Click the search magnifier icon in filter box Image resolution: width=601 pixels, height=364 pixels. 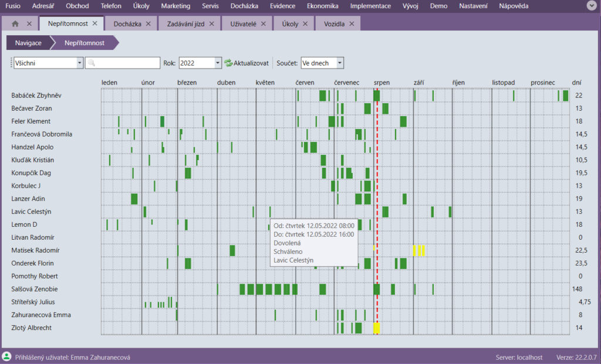coord(92,63)
